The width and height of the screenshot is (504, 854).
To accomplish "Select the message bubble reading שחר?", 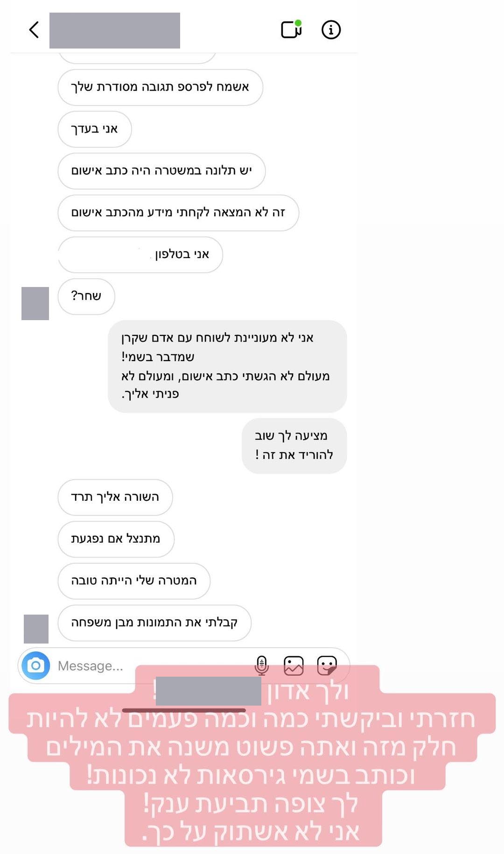I will (x=86, y=296).
